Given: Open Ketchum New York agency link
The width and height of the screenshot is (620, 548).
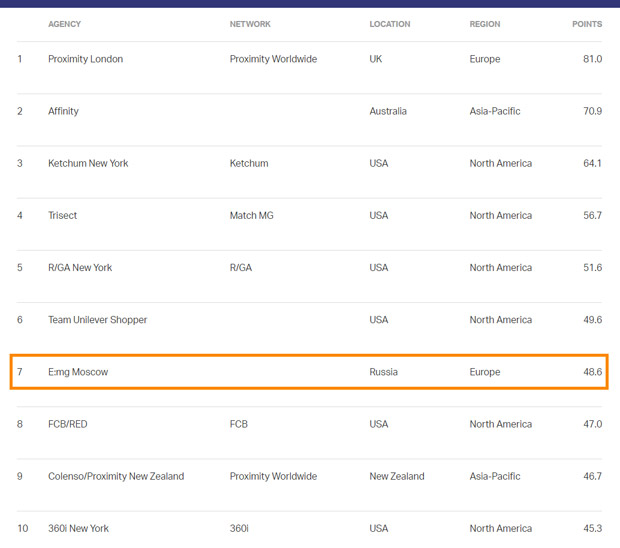Looking at the screenshot, I should tap(88, 163).
